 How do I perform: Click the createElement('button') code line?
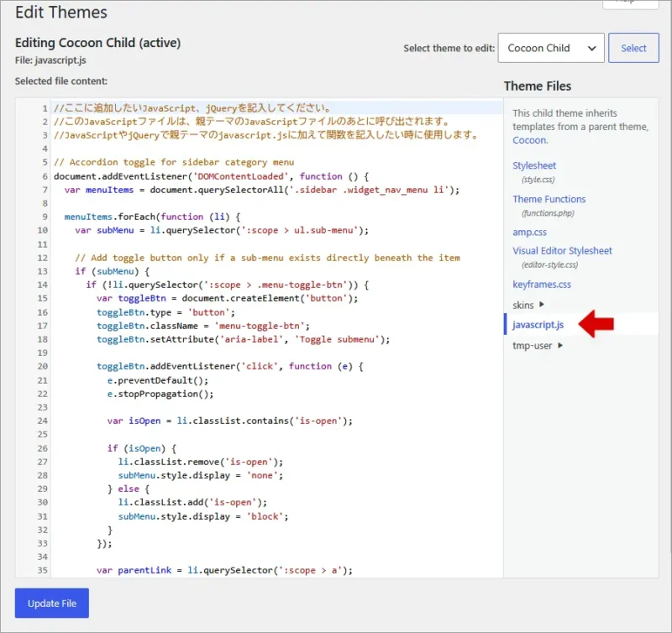click(x=227, y=298)
